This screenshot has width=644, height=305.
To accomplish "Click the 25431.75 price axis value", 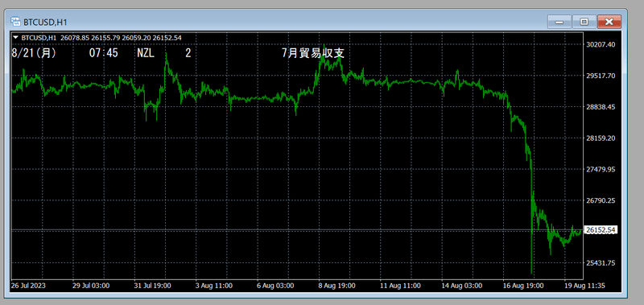I will (601, 262).
